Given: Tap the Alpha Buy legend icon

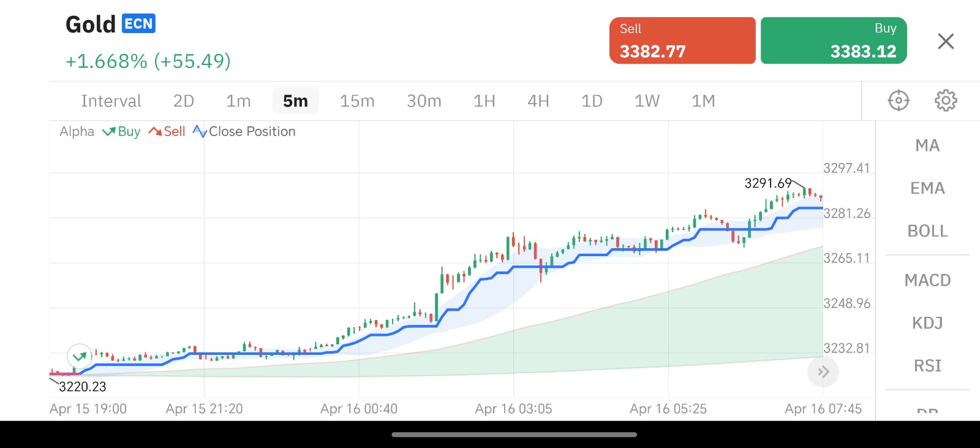Looking at the screenshot, I should point(109,132).
